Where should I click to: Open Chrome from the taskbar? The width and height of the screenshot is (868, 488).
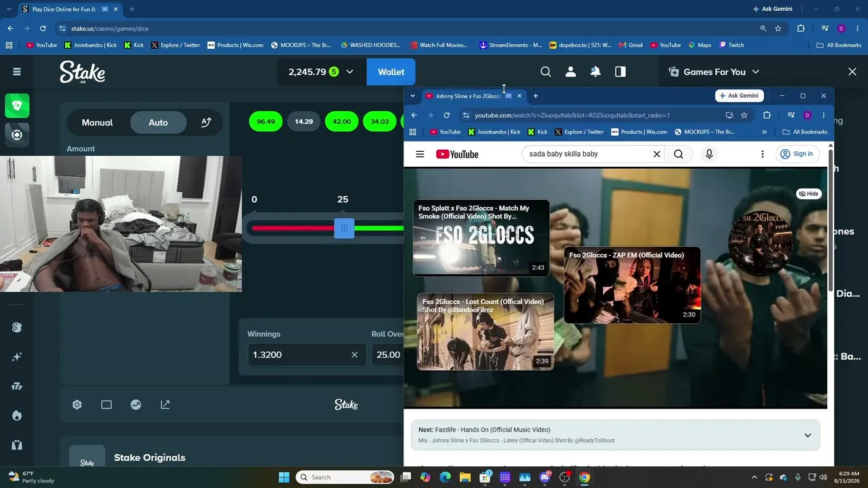tap(585, 477)
